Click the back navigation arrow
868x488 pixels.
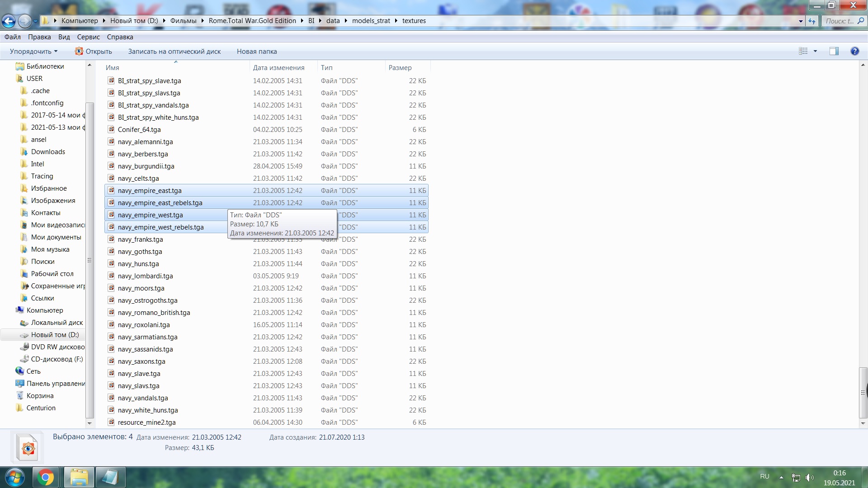9,21
